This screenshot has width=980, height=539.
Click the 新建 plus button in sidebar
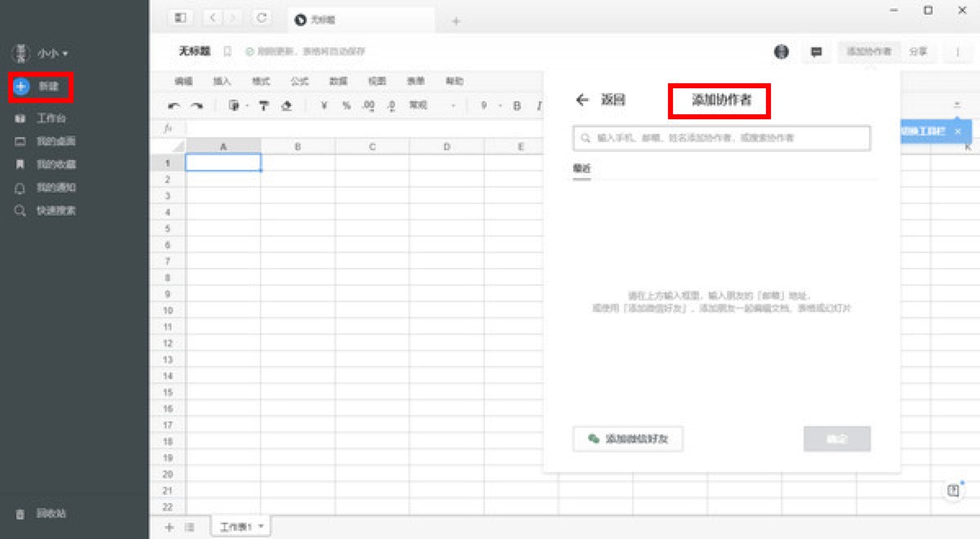21,87
